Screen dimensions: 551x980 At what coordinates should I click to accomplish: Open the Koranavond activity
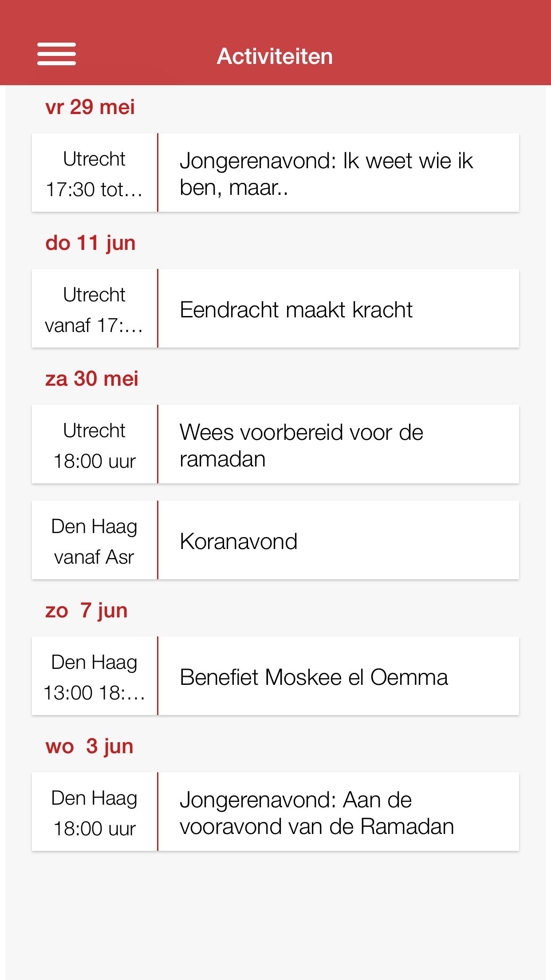pyautogui.click(x=338, y=541)
